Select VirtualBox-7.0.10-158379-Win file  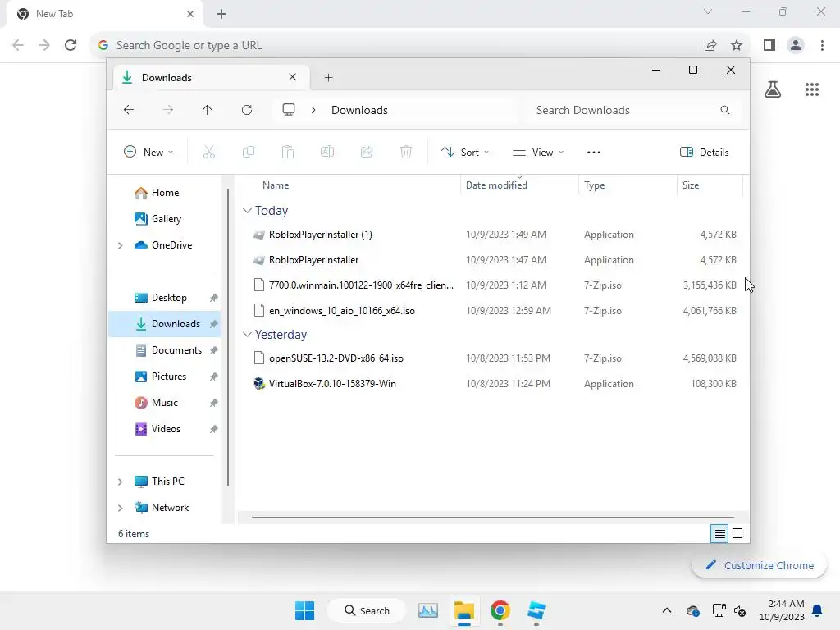pyautogui.click(x=332, y=384)
